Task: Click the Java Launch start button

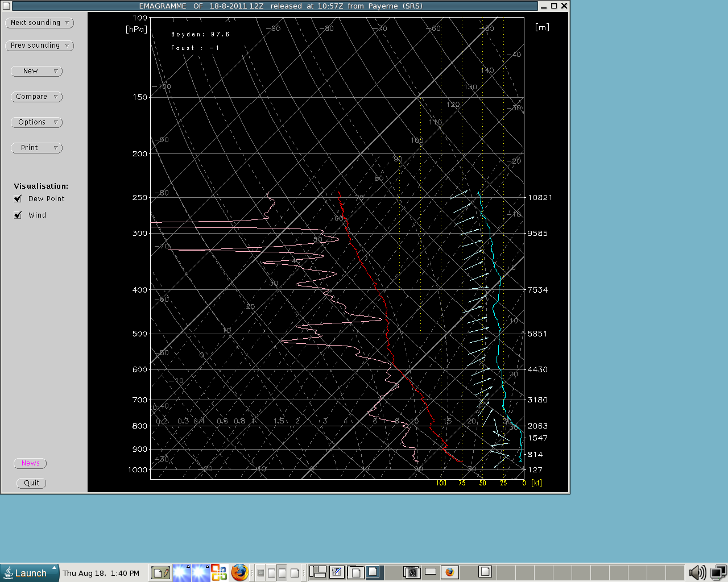Action: coord(30,573)
